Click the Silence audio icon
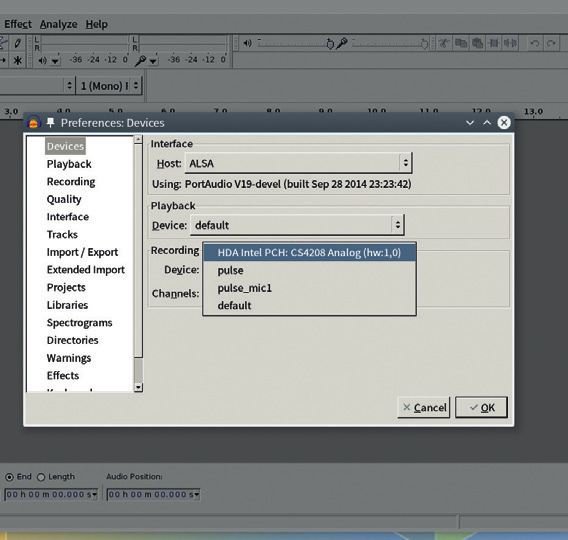This screenshot has width=568, height=540. point(510,43)
